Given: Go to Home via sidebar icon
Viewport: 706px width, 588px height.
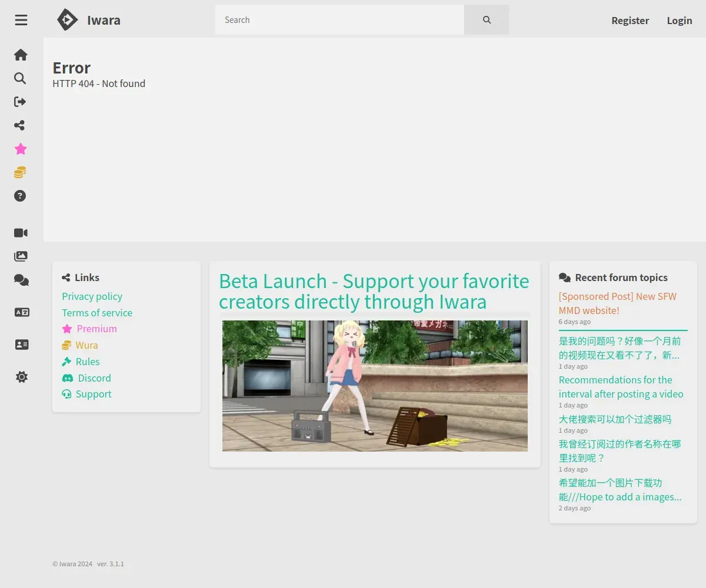Looking at the screenshot, I should tap(21, 55).
